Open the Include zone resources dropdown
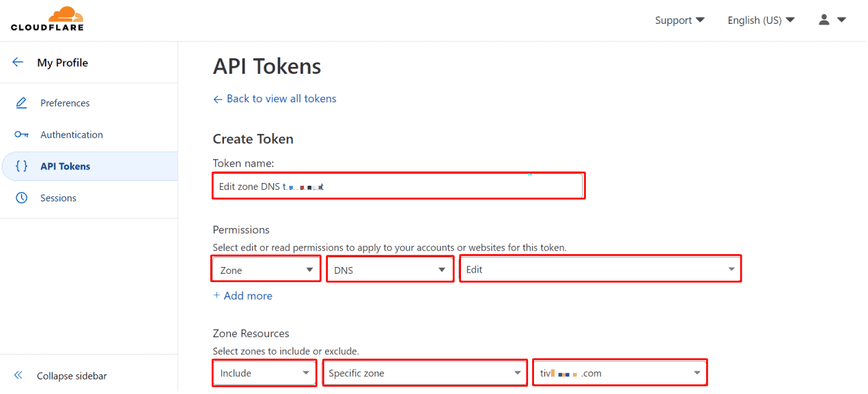The height and width of the screenshot is (394, 868). [x=264, y=373]
